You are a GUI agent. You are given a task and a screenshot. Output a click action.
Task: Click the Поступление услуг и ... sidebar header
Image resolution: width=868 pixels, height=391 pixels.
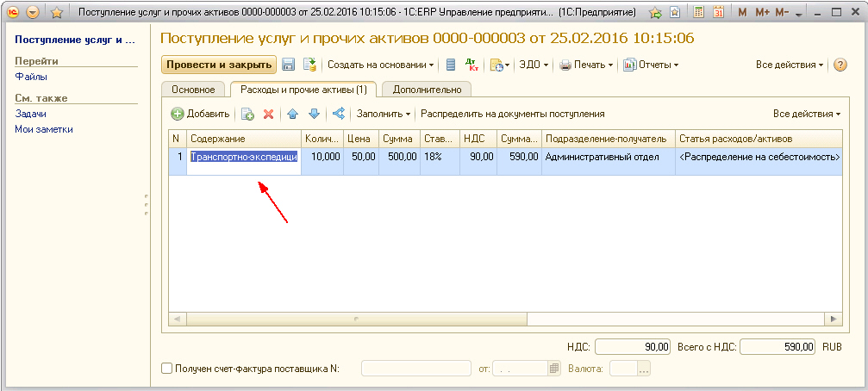click(75, 40)
